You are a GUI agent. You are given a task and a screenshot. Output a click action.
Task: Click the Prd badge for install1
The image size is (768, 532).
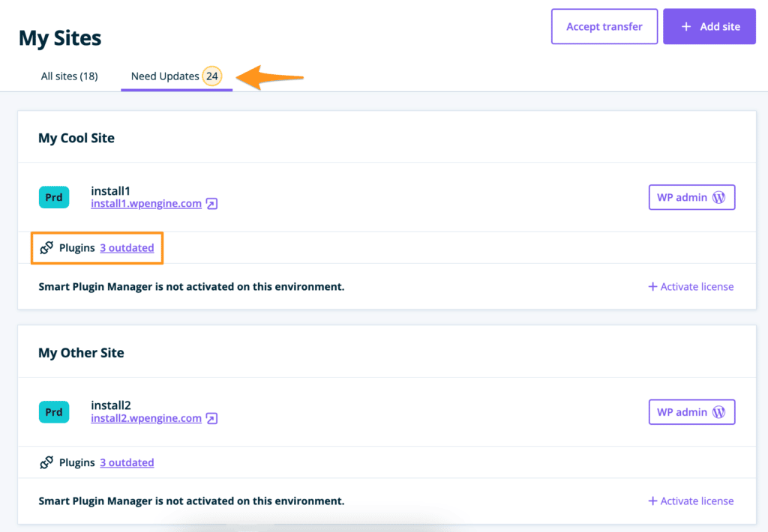tap(54, 198)
